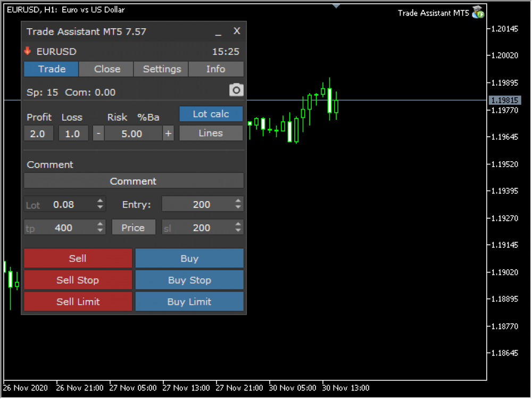This screenshot has height=399, width=532.
Task: Increase Lot using the up spinner arrow
Action: tap(100, 201)
